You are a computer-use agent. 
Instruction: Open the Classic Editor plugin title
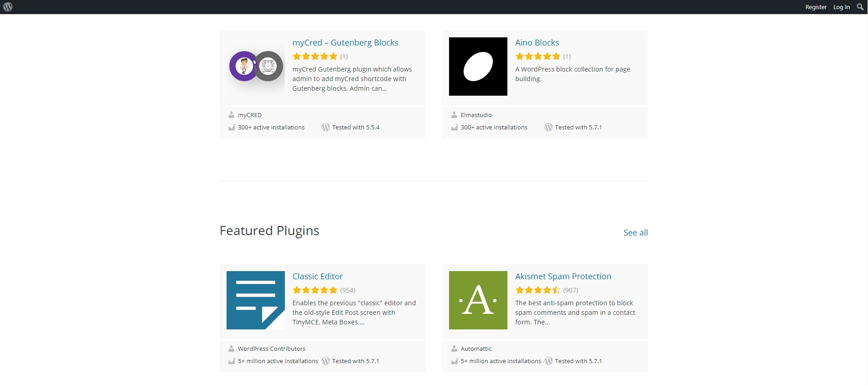click(x=318, y=276)
